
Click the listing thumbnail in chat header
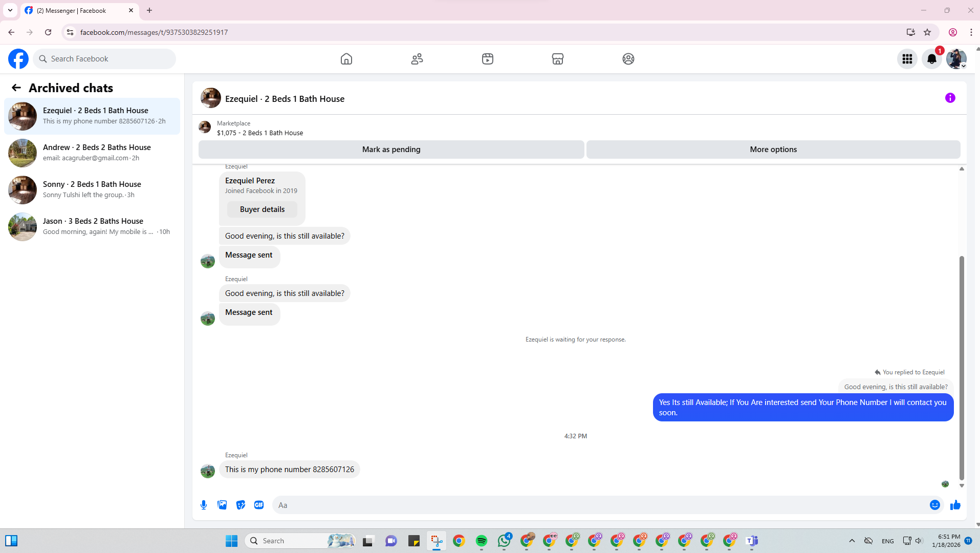pyautogui.click(x=210, y=98)
